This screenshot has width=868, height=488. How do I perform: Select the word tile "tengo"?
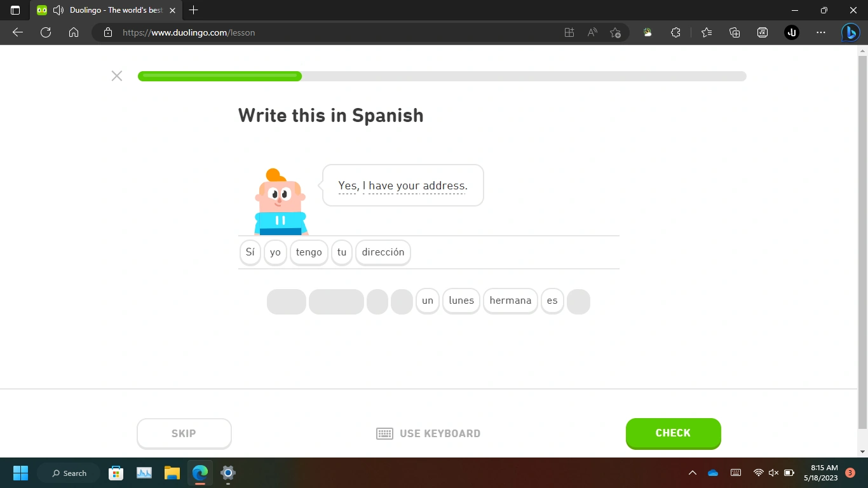coord(309,252)
